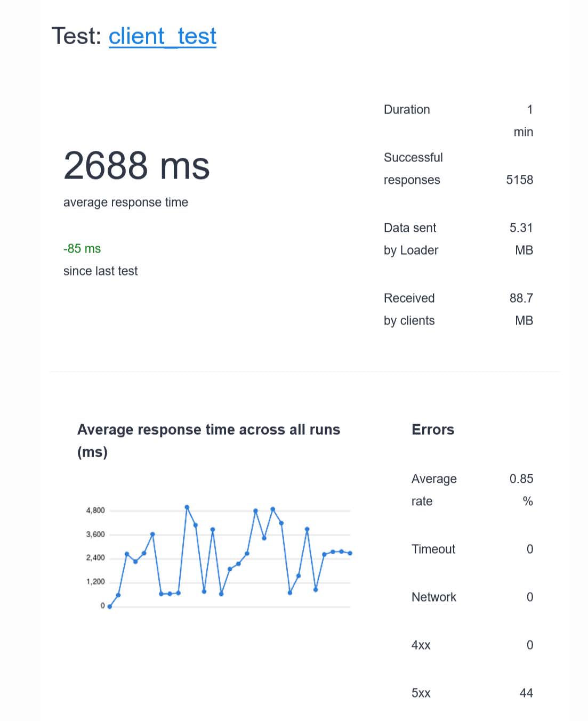Open the client_test link
Screen dimensions: 588x721
pyautogui.click(x=163, y=36)
